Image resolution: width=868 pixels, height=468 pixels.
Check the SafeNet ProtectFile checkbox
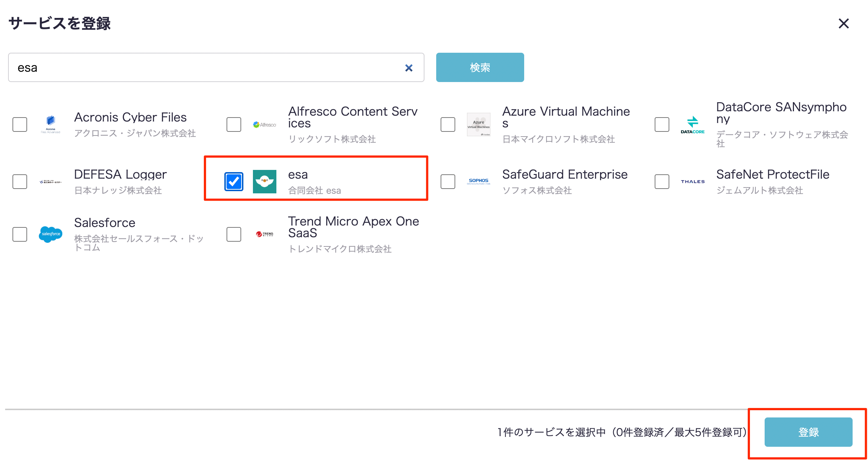click(x=662, y=182)
